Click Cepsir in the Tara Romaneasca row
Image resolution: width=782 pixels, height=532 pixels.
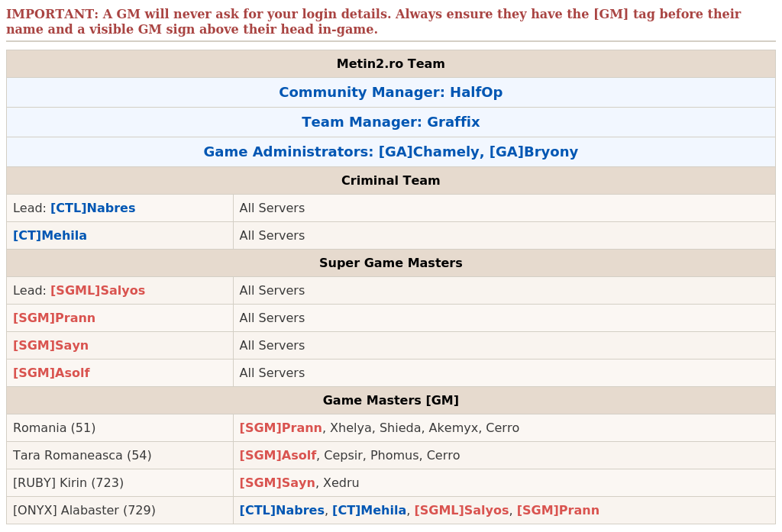click(343, 455)
